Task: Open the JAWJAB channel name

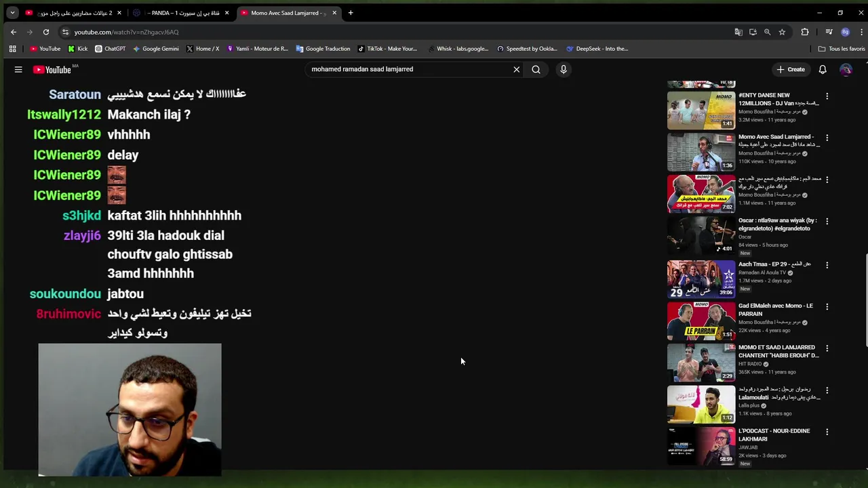Action: (748, 447)
